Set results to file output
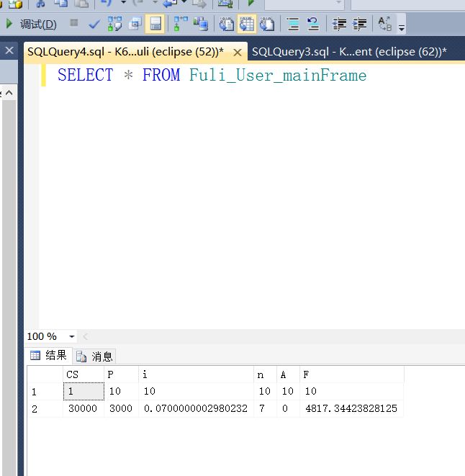 click(x=267, y=24)
